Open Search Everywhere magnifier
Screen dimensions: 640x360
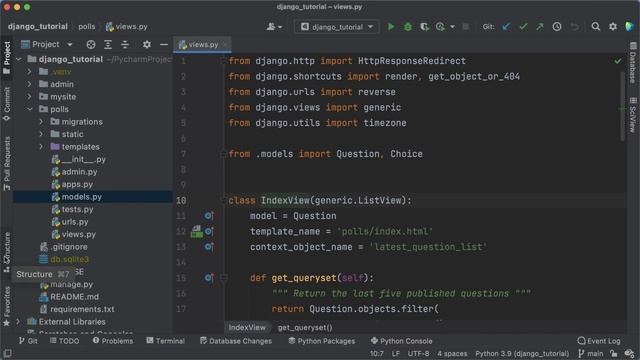(x=596, y=27)
